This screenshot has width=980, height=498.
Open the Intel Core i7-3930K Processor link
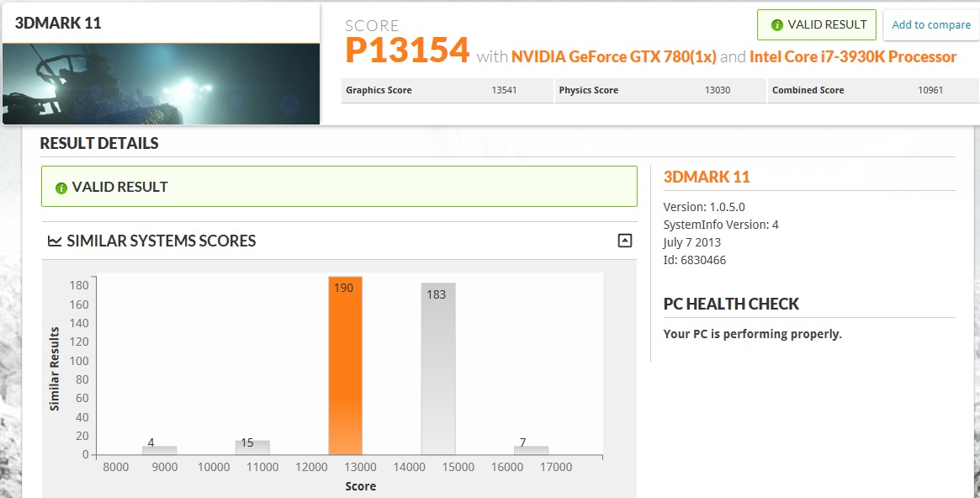[852, 57]
